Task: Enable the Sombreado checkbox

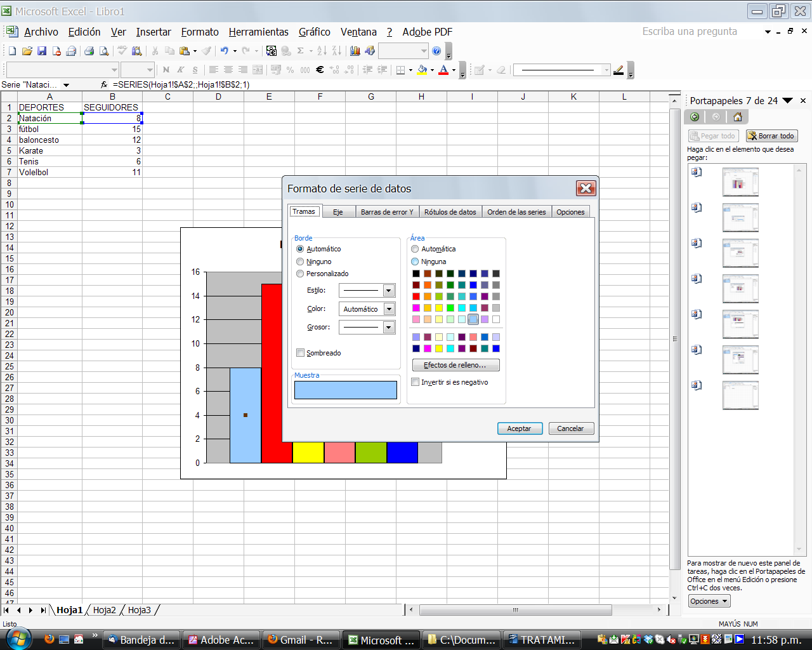Action: (x=301, y=353)
